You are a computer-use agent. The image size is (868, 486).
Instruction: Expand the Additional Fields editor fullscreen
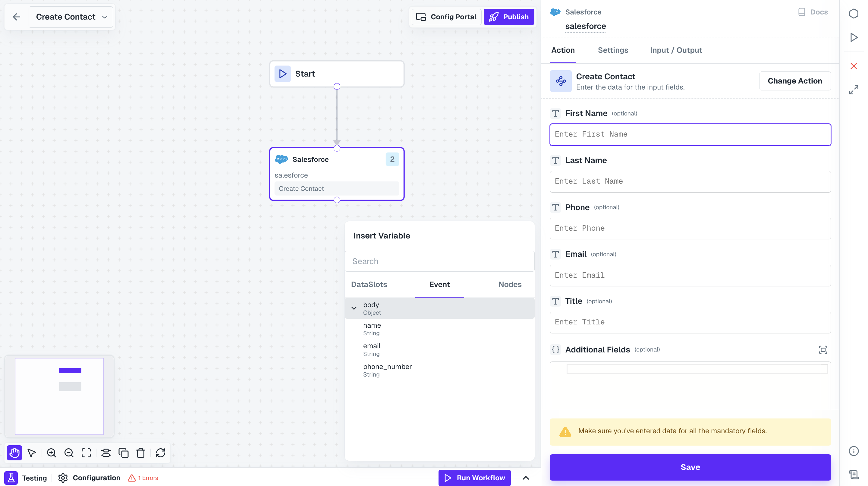(823, 350)
